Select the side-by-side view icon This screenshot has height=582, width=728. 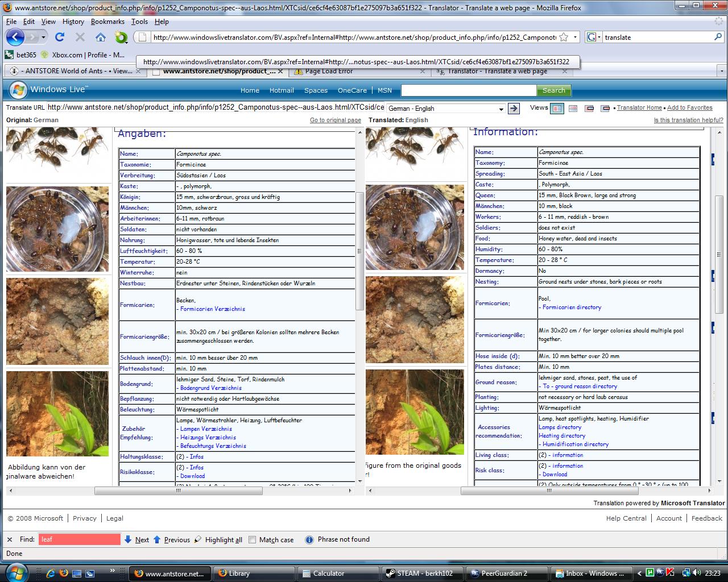557,108
